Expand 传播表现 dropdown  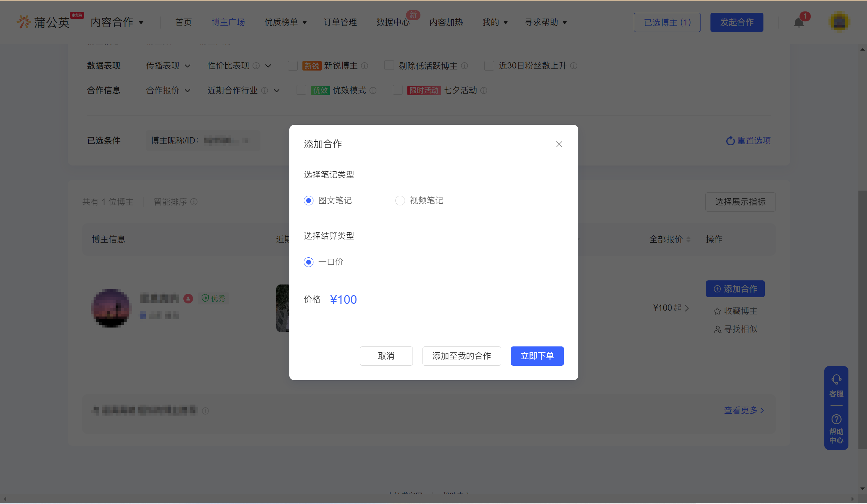coord(168,66)
